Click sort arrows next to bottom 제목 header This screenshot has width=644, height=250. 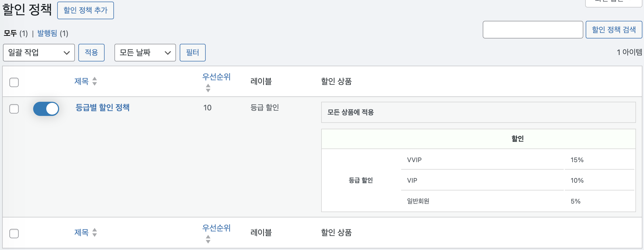pos(94,232)
